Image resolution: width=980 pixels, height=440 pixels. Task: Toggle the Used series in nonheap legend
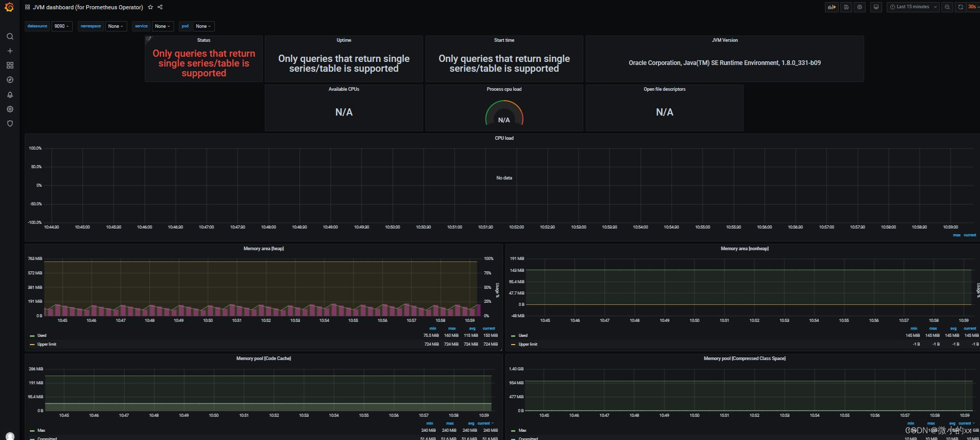pyautogui.click(x=523, y=335)
